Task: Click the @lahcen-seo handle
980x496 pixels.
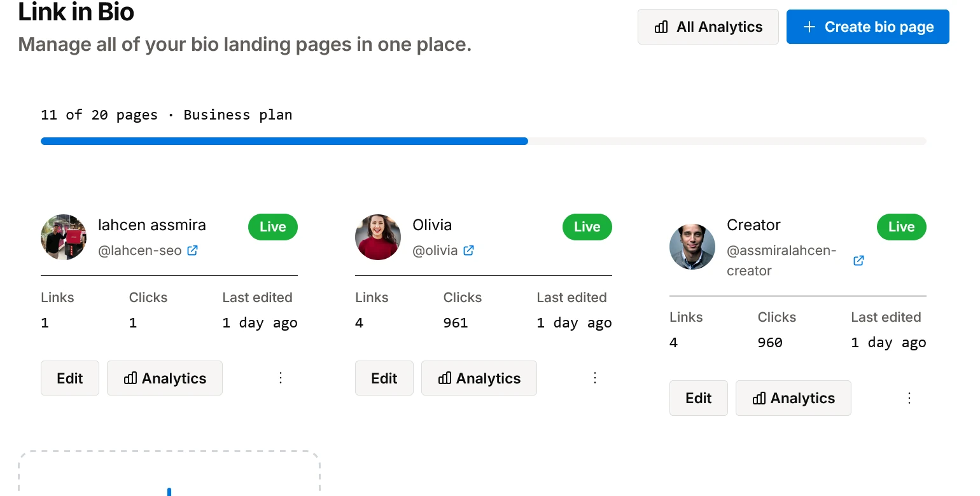Action: coord(140,251)
